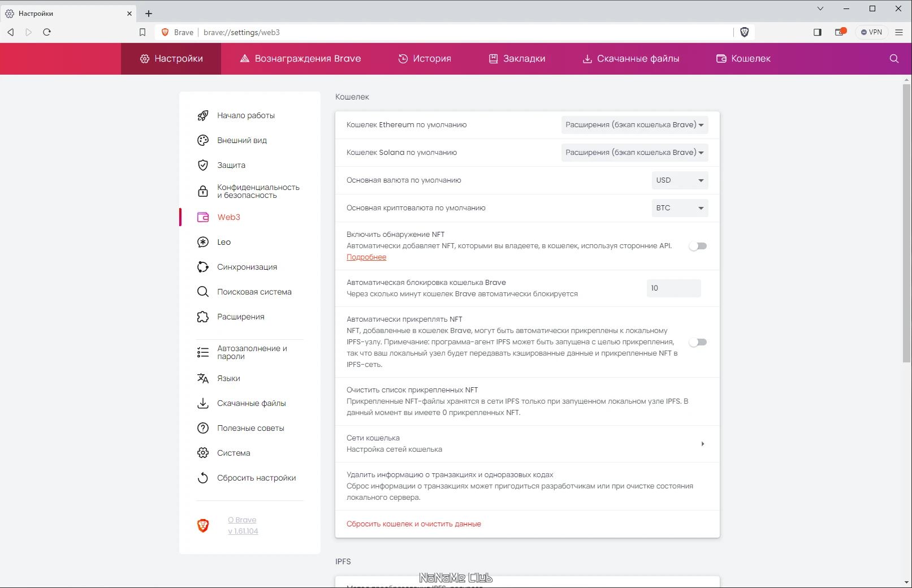Close the Настройки browser tab

tap(129, 14)
